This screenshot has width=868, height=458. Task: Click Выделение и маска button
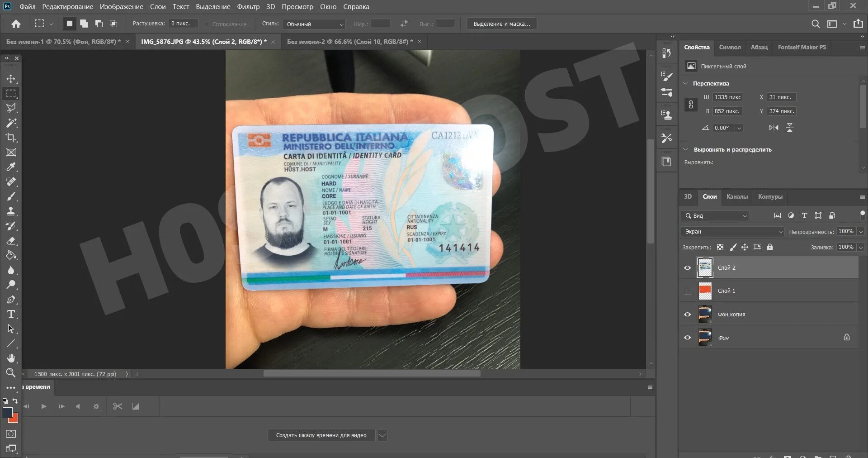502,24
